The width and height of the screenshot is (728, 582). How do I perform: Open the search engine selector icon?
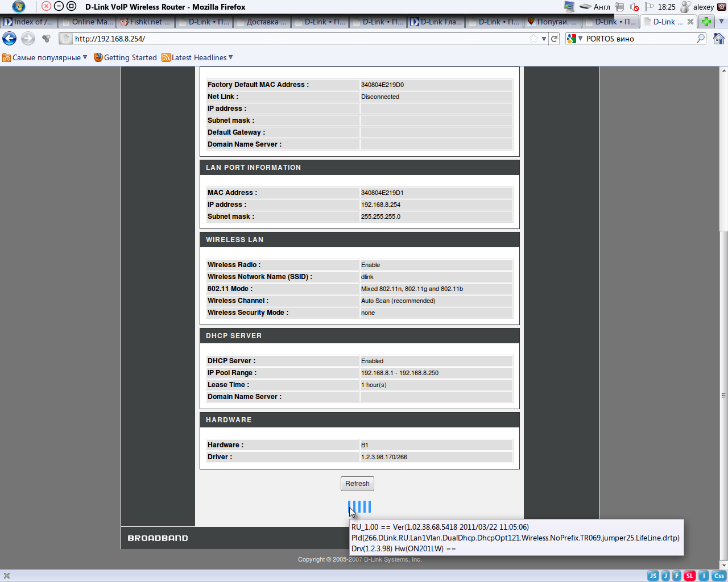tap(573, 39)
